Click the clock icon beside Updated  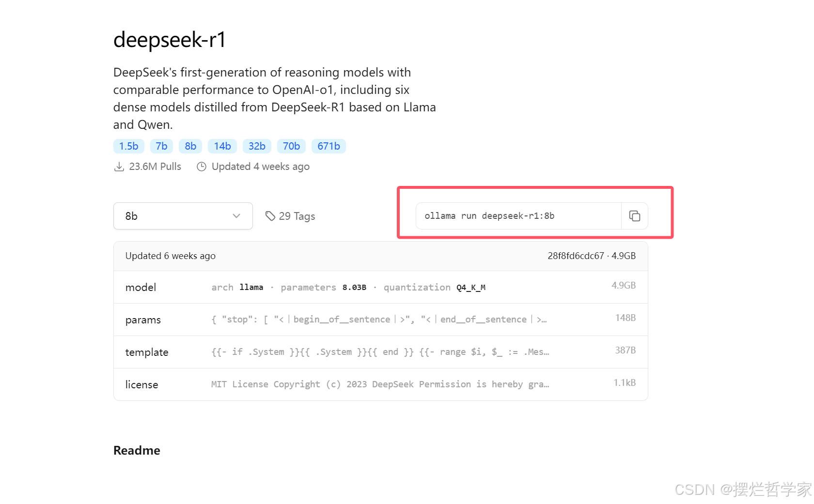(202, 167)
